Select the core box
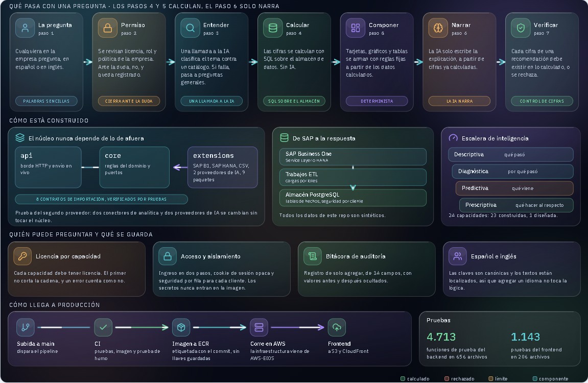 click(134, 167)
